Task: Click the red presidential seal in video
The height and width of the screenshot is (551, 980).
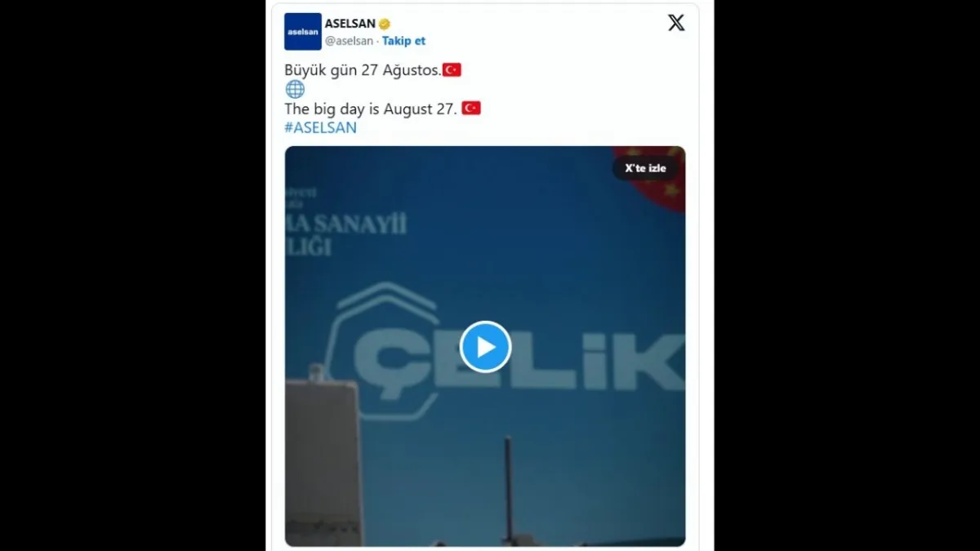Action: click(653, 179)
